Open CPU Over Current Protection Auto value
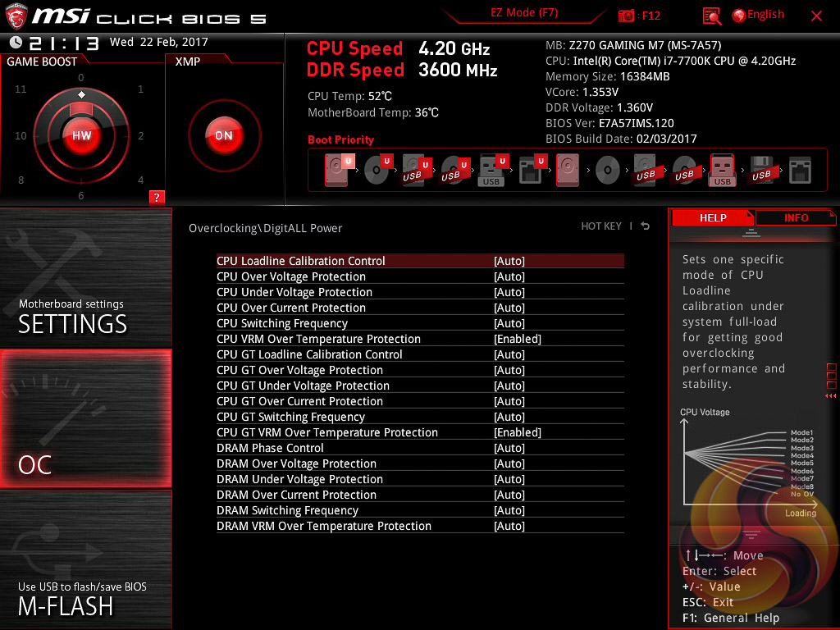Image resolution: width=840 pixels, height=630 pixels. point(509,308)
